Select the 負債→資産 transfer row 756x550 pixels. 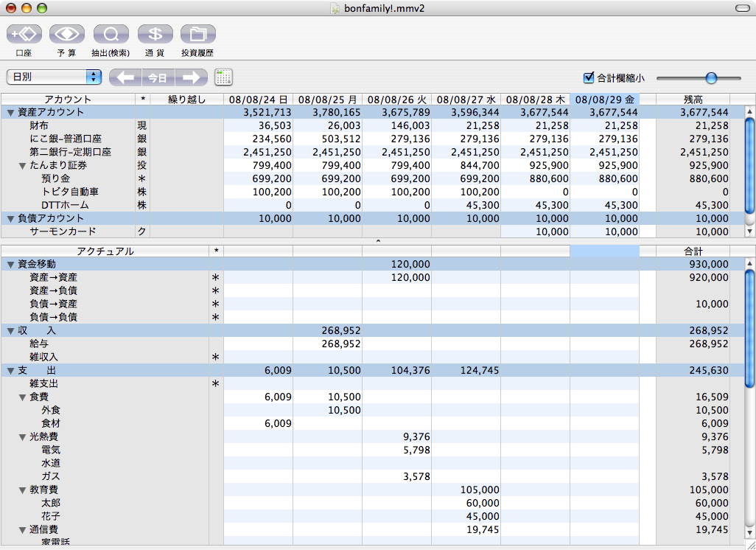(x=371, y=304)
